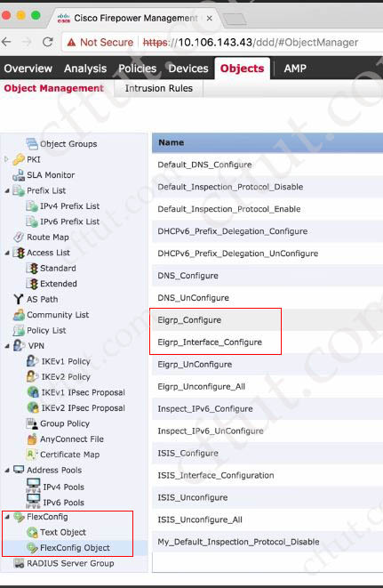The height and width of the screenshot is (588, 383).
Task: Collapse the FlexConfig tree node
Action: [7, 517]
